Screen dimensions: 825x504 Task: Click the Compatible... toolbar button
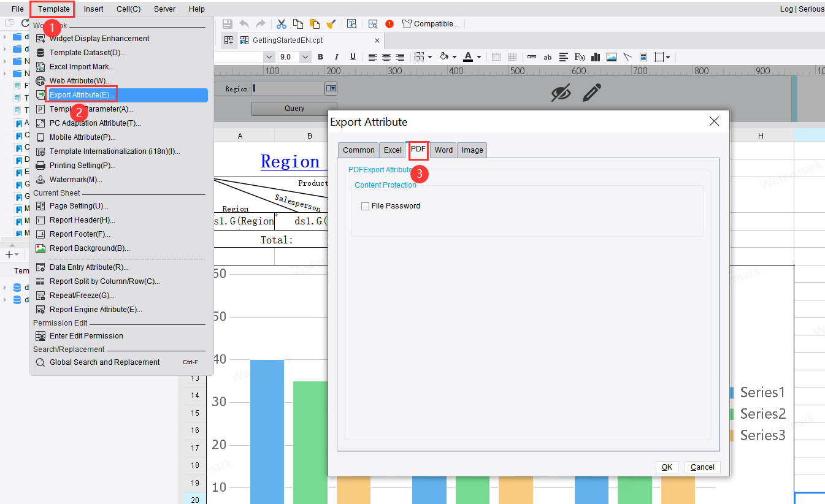431,24
